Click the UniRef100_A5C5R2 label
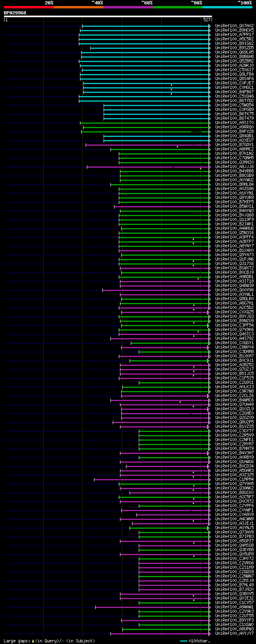This screenshot has height=644, width=256. click(234, 39)
